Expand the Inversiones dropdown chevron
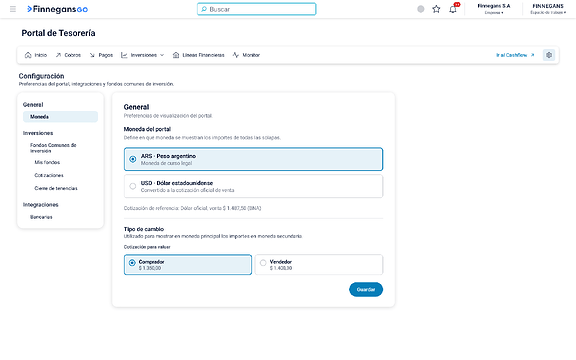 162,55
